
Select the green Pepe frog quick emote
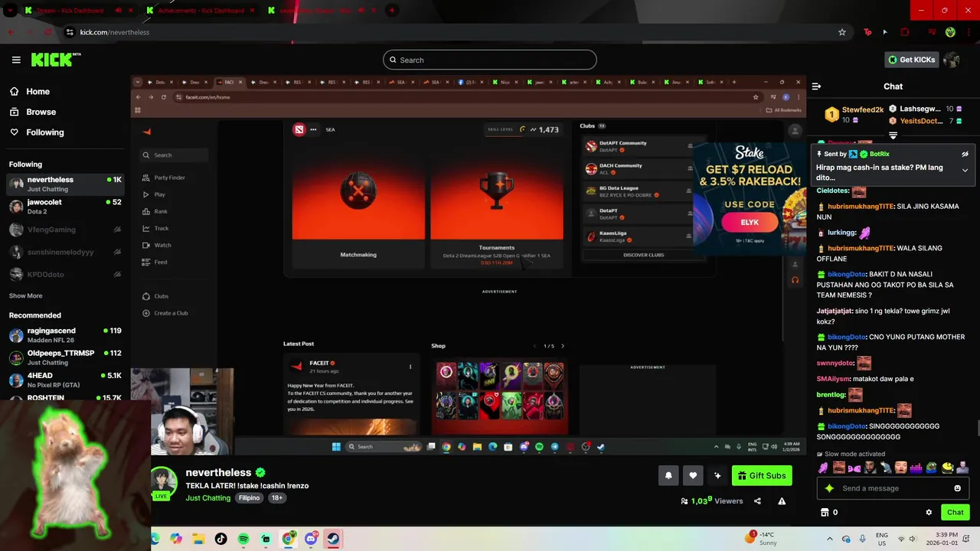932,468
